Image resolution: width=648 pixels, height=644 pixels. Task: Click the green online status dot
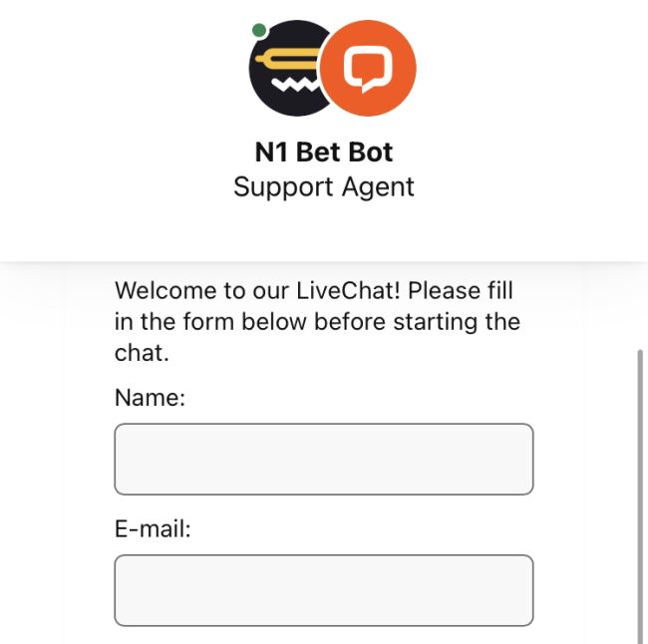coord(259,30)
